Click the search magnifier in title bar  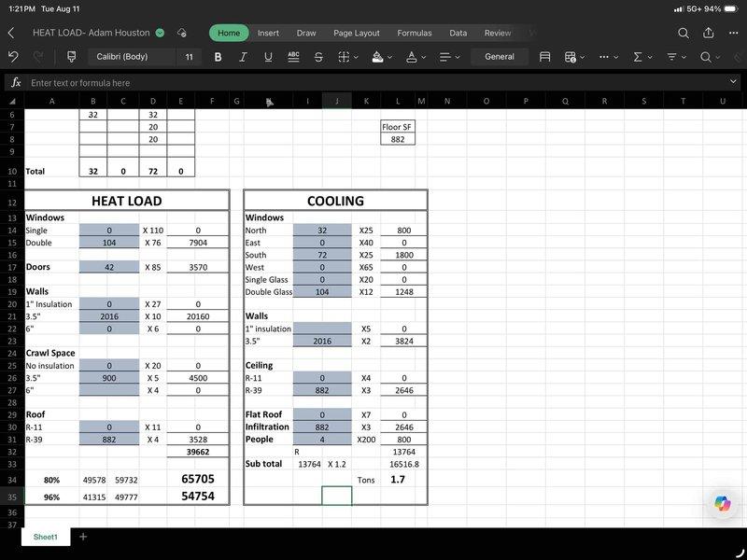tap(684, 33)
